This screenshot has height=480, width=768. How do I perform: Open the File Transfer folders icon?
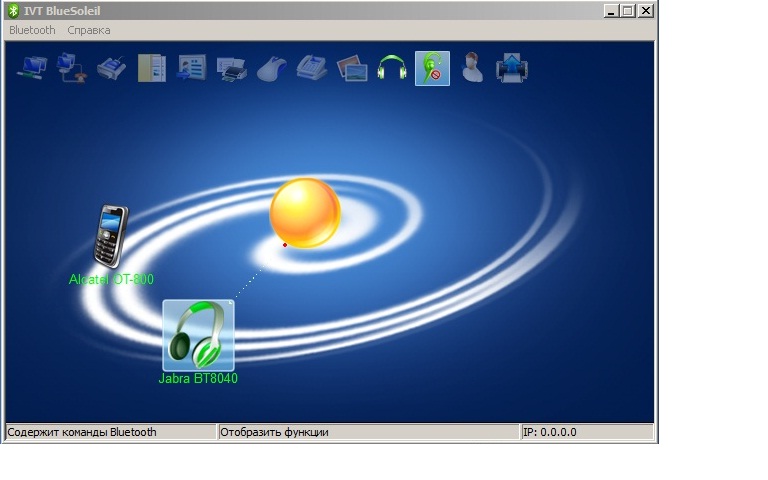click(151, 69)
